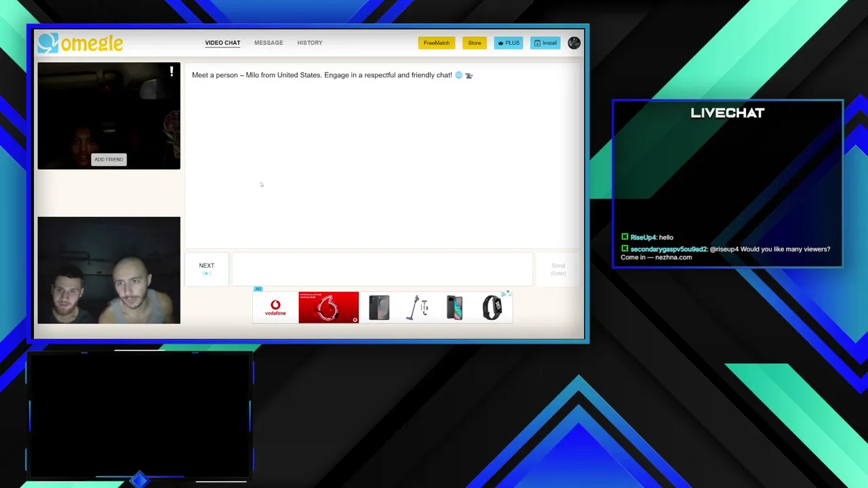
Task: Click the colorful-screen phone product in the ad
Action: [454, 308]
